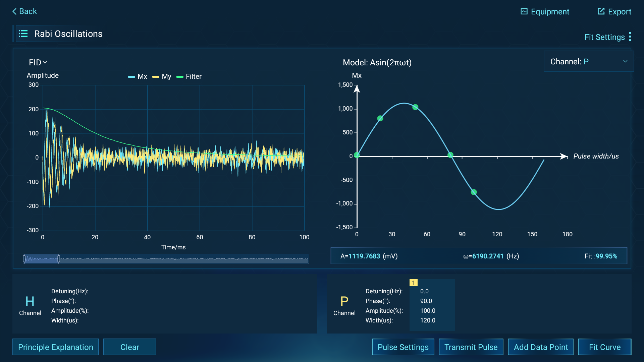
Task: Open the Equipment panel
Action: point(544,11)
